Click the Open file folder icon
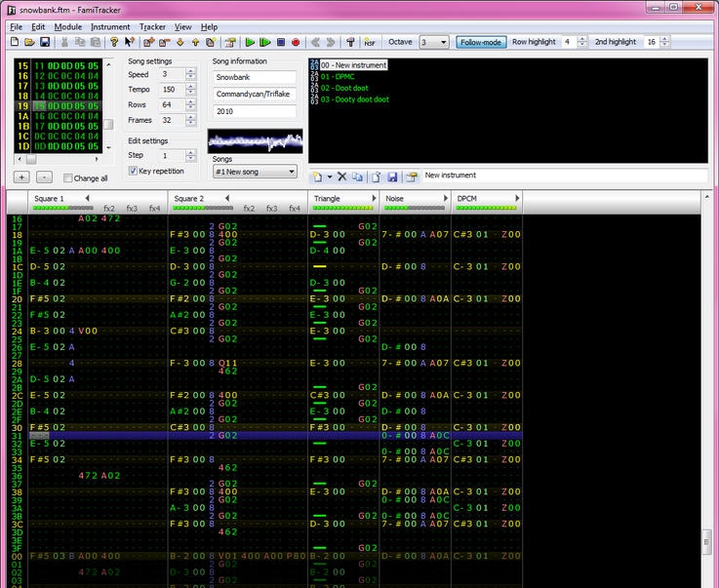The width and height of the screenshot is (719, 588). [x=29, y=43]
